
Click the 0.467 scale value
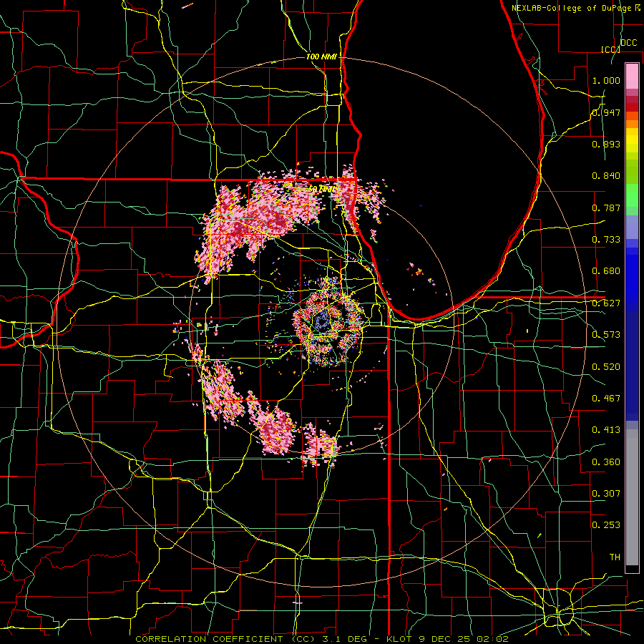point(606,398)
